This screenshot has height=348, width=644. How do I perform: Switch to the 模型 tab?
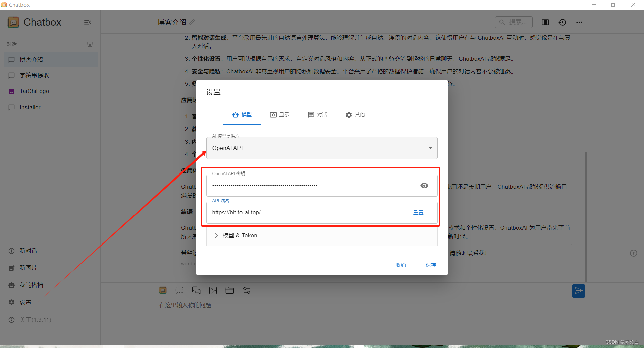click(242, 115)
